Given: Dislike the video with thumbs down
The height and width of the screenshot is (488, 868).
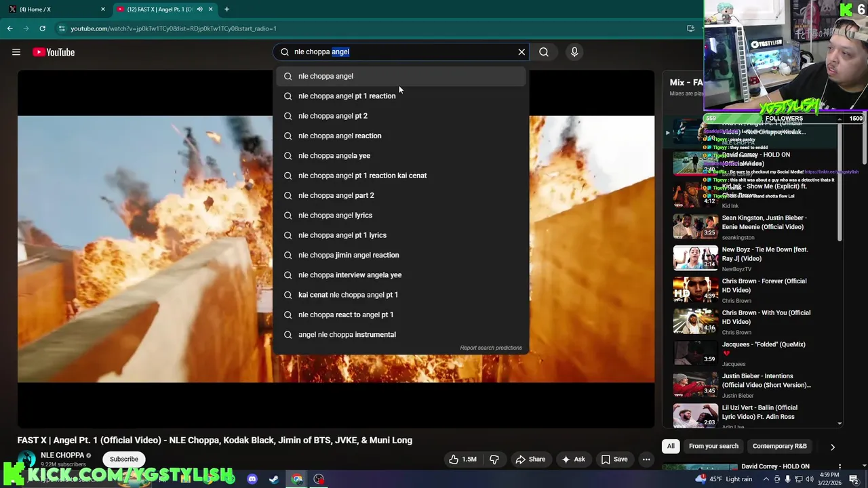Looking at the screenshot, I should 494,459.
